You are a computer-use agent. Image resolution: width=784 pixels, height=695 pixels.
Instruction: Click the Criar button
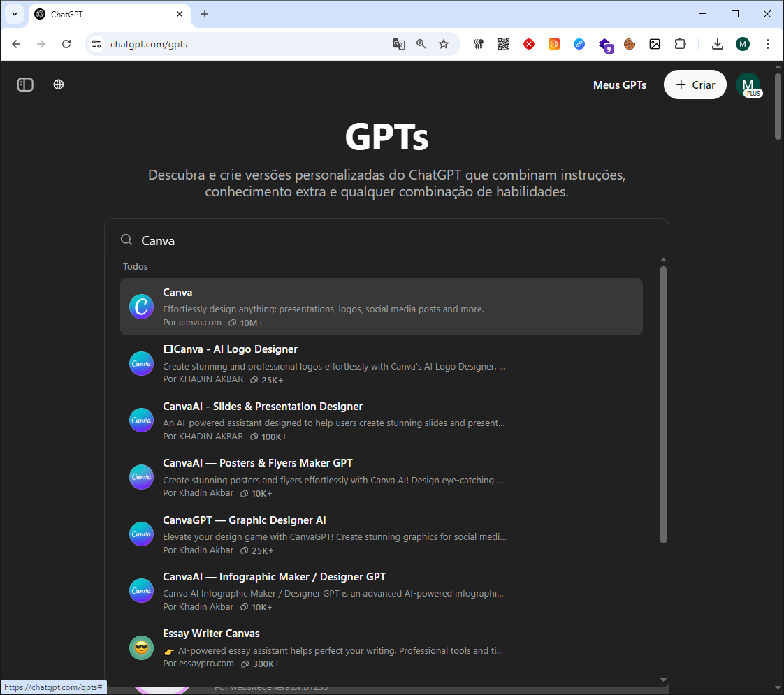click(695, 85)
